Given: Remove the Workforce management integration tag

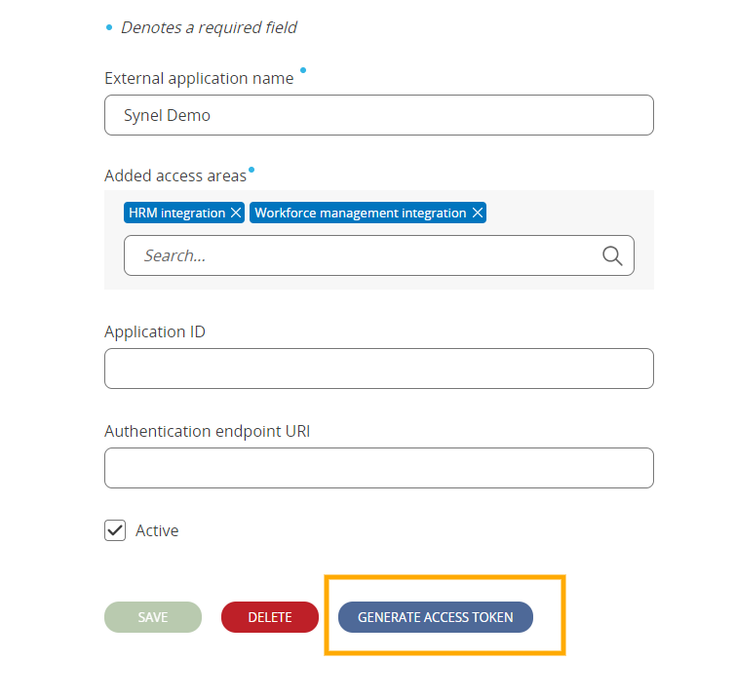Looking at the screenshot, I should tap(478, 213).
